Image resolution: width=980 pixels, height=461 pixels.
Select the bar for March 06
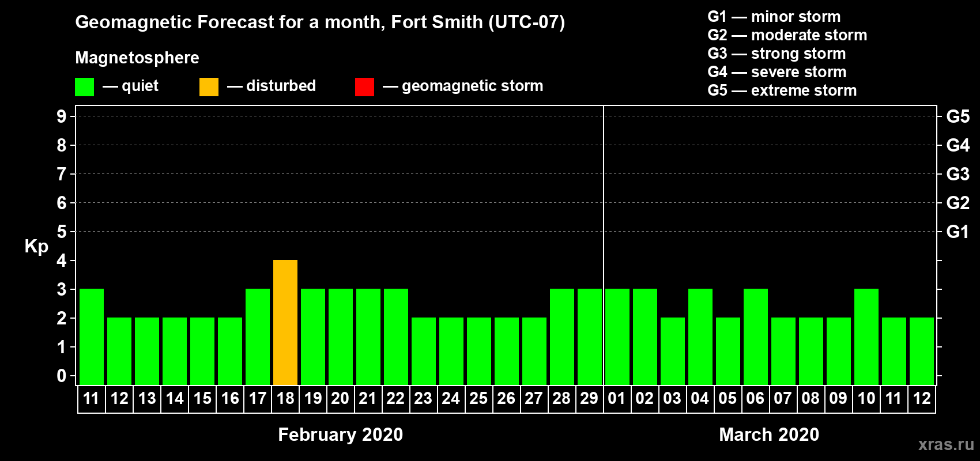(x=756, y=337)
